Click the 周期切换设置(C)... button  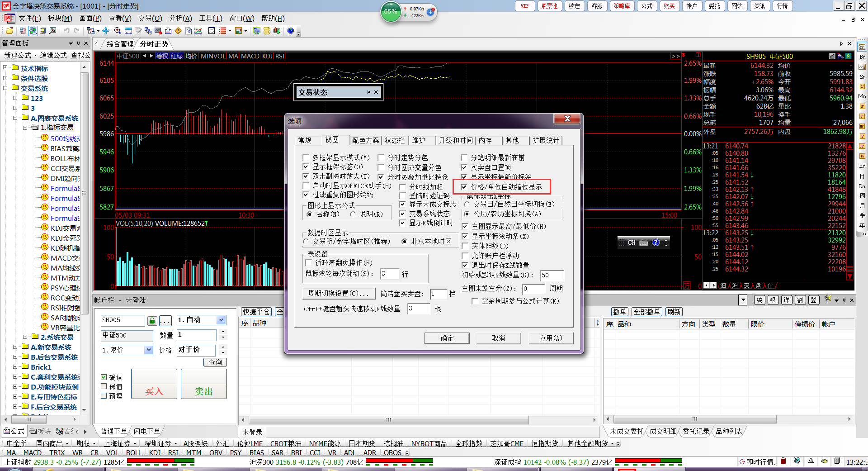(x=339, y=294)
